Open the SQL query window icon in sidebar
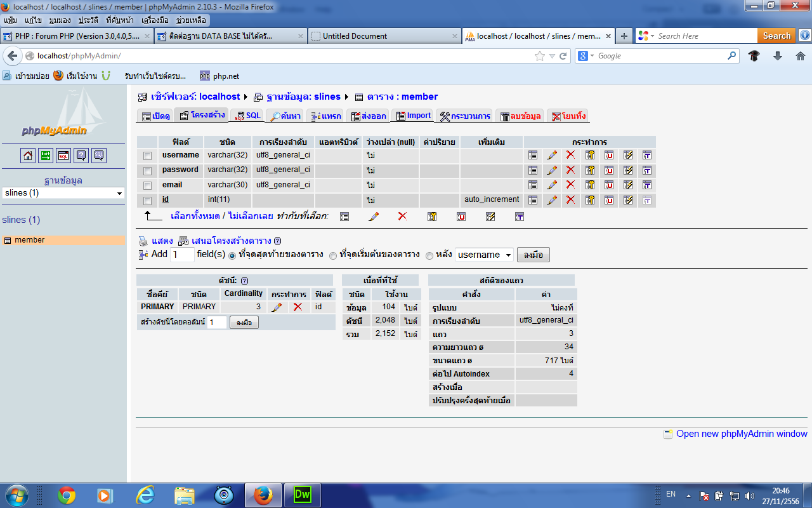Screen dimensions: 812x508 click(x=99, y=155)
